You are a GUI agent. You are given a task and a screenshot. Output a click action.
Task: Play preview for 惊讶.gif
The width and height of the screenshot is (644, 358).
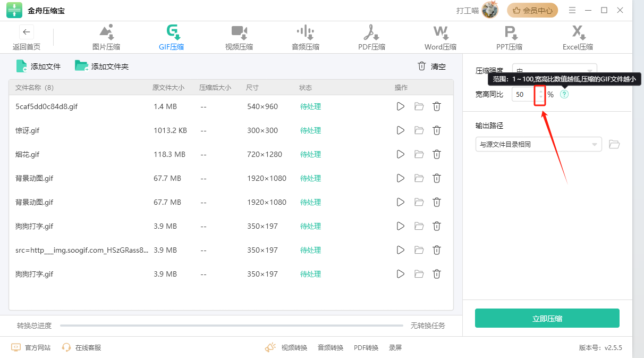(401, 130)
